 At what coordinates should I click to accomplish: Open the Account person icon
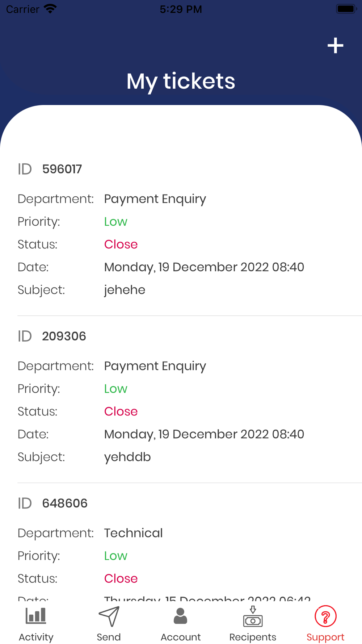(x=180, y=616)
